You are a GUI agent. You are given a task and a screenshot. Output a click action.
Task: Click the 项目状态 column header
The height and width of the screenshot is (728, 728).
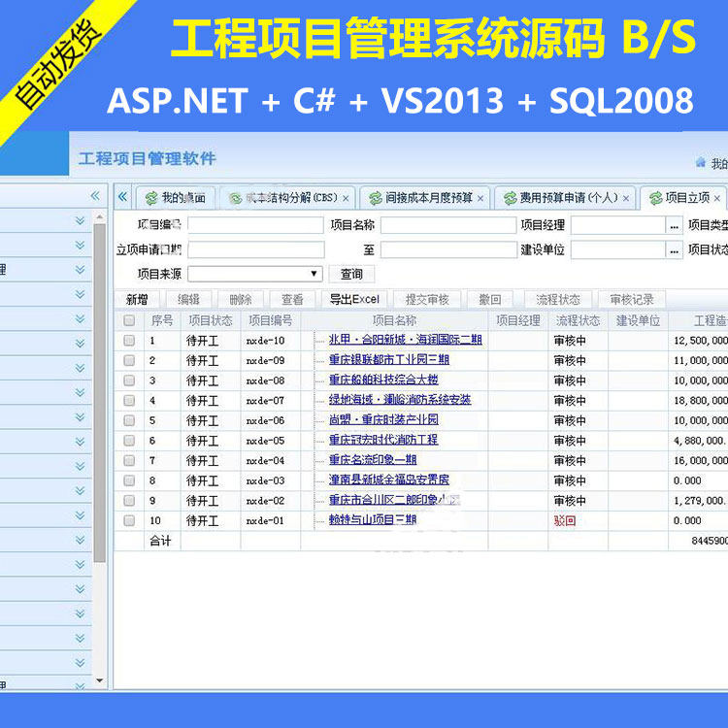tap(211, 320)
